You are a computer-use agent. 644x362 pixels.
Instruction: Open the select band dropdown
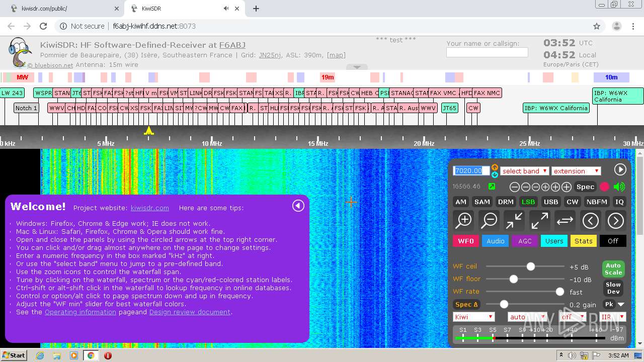click(524, 171)
